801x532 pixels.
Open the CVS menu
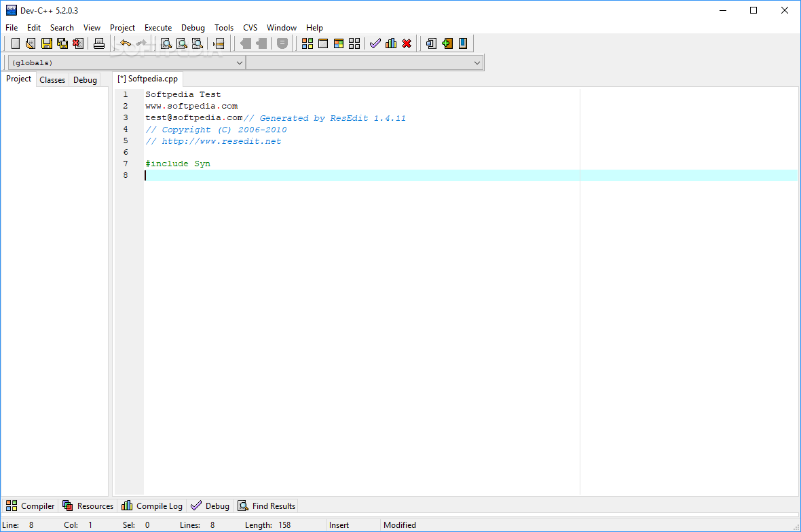coord(250,28)
